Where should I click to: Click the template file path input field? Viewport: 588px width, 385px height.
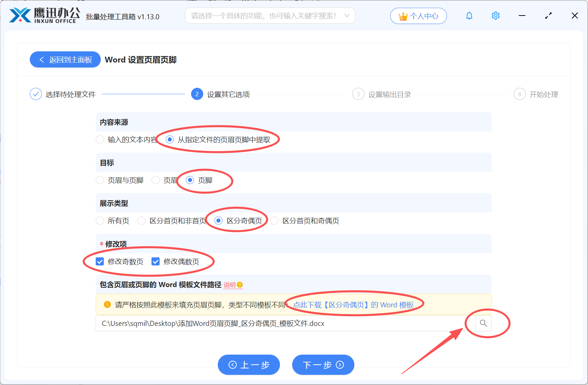pos(271,323)
